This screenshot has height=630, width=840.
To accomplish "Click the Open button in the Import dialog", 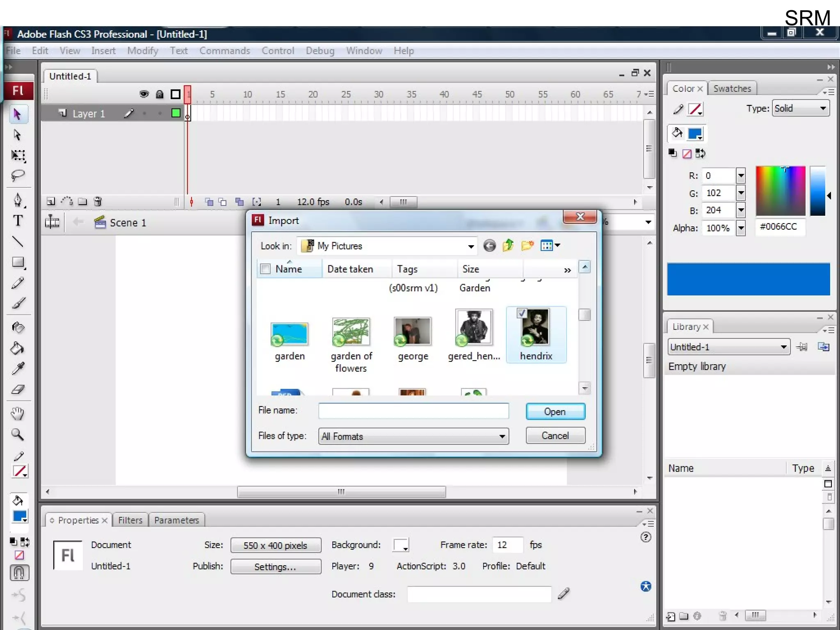I will [555, 411].
